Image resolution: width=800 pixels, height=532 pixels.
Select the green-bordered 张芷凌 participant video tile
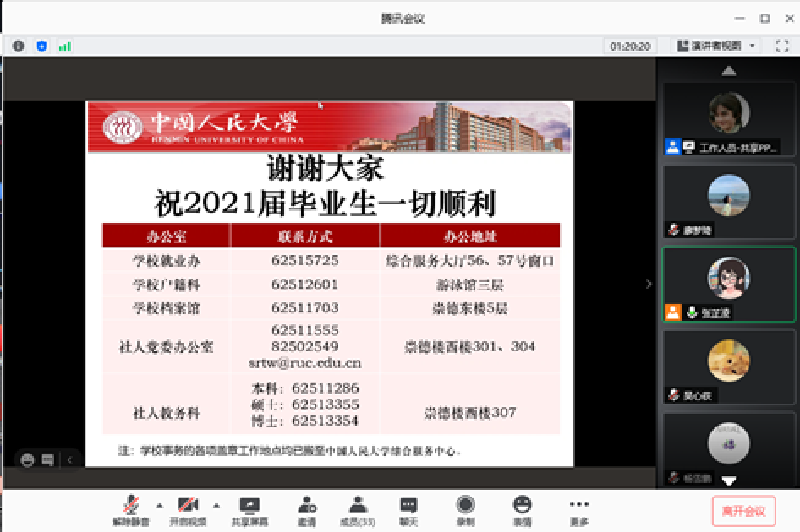click(x=729, y=284)
